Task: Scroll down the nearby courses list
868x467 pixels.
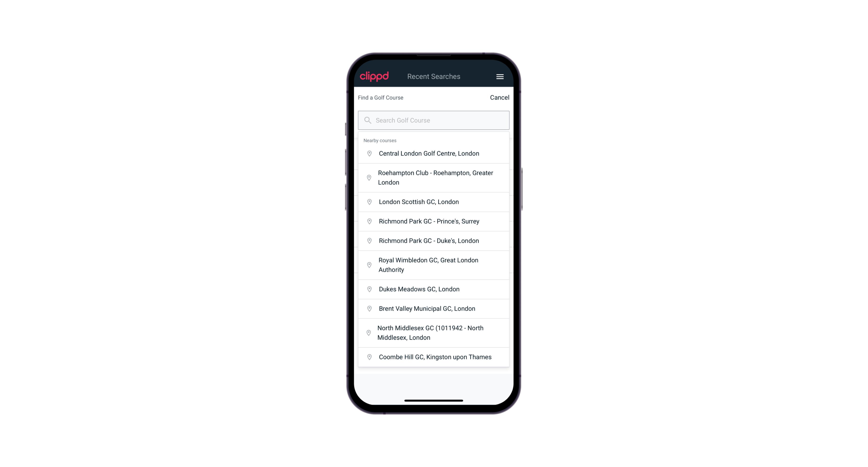Action: pos(434,253)
